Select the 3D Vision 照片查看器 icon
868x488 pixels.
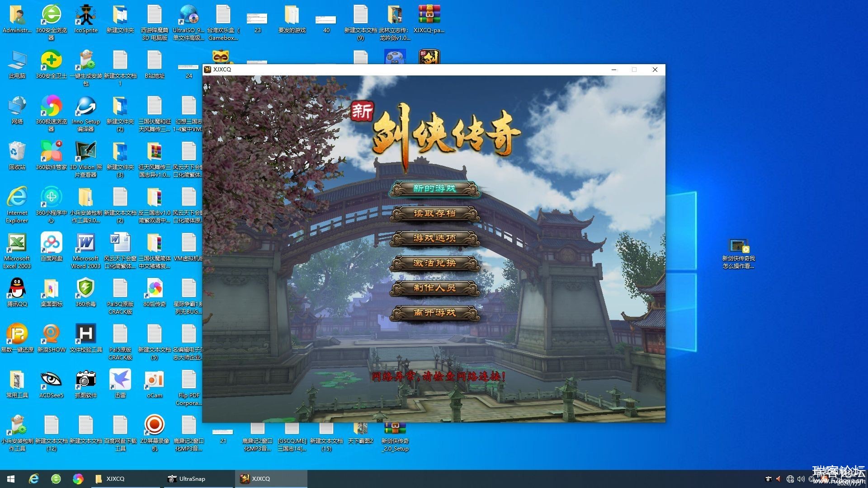pyautogui.click(x=86, y=159)
